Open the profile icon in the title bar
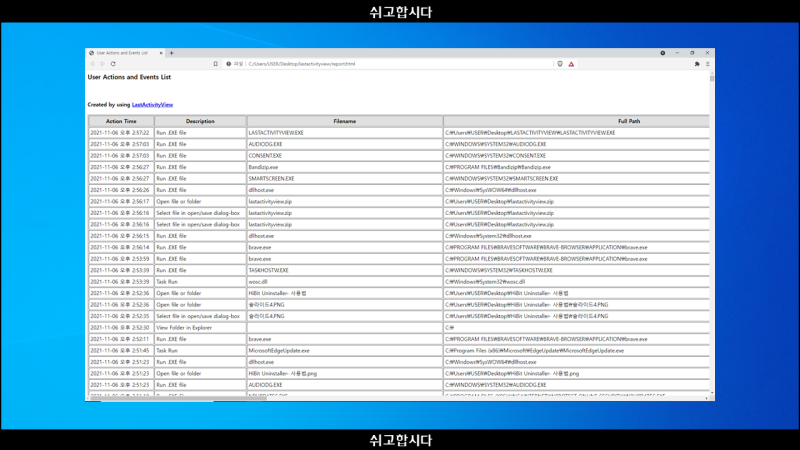 [x=663, y=53]
